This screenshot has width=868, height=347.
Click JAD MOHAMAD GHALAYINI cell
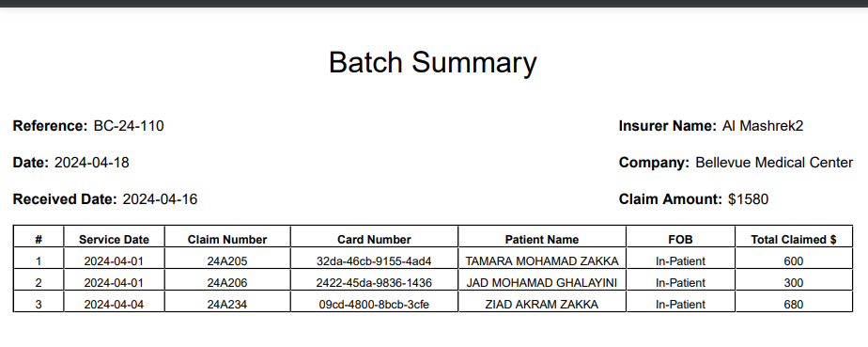point(542,283)
